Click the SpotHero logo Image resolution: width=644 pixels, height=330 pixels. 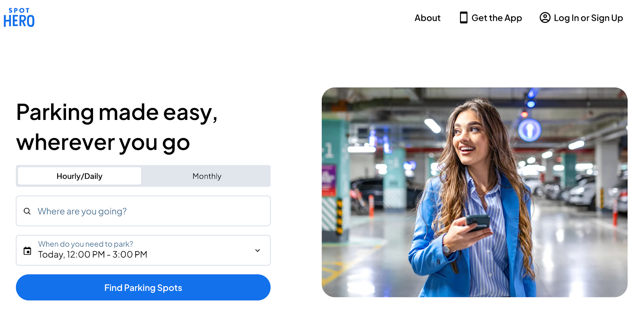[19, 17]
